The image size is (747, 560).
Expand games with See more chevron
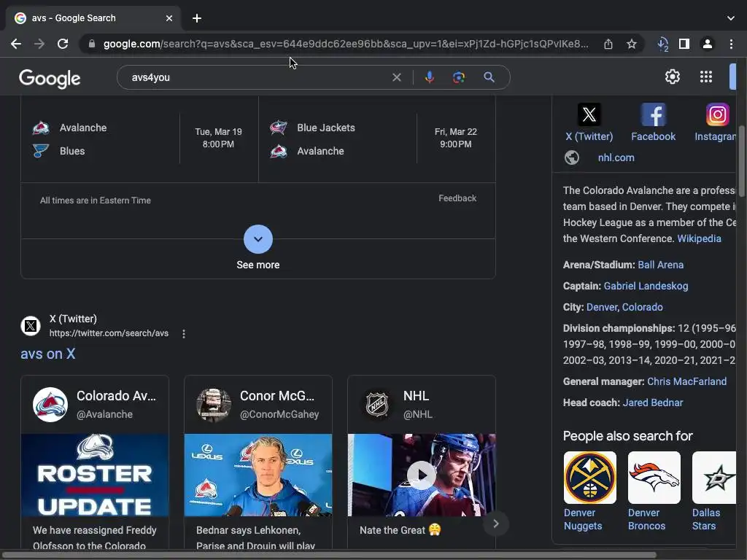(x=258, y=239)
